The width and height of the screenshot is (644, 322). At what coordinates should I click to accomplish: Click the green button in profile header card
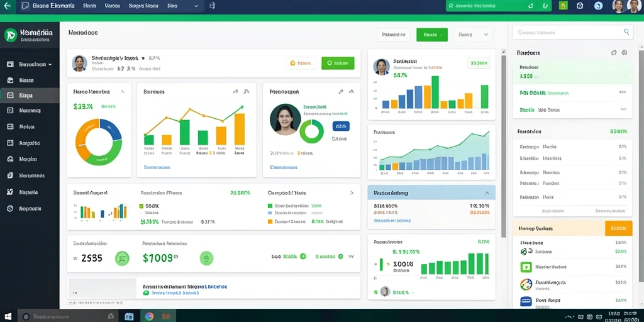pos(338,64)
